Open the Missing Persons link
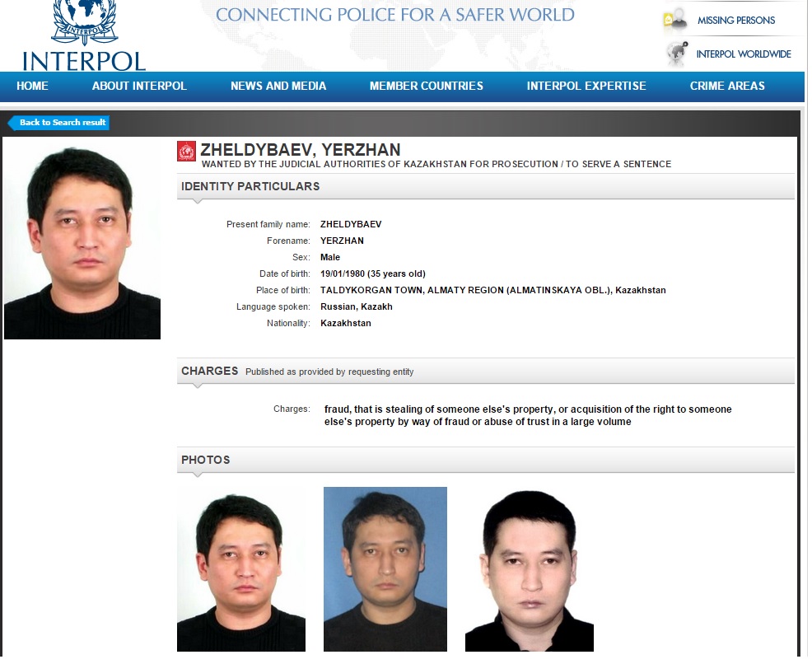 (x=736, y=21)
